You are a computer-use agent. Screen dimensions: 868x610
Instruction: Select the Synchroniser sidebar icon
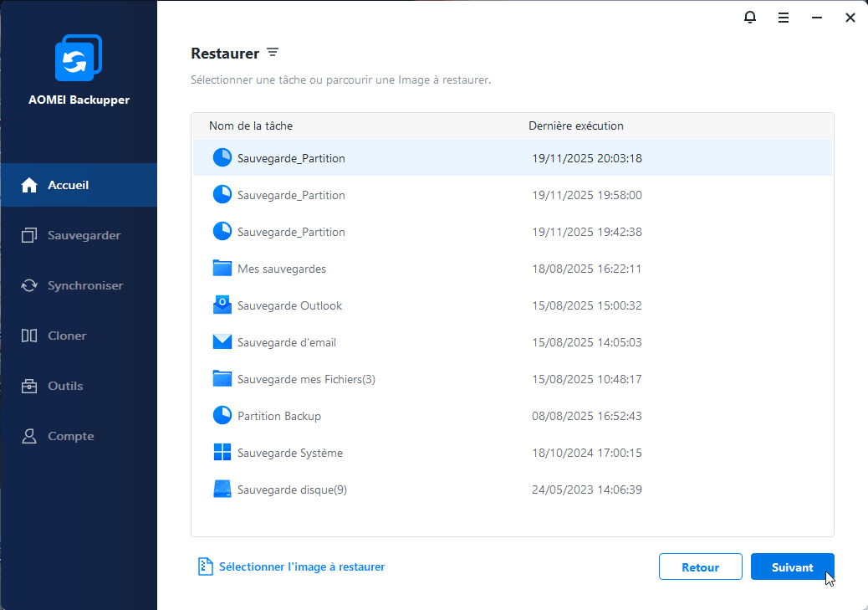[29, 285]
